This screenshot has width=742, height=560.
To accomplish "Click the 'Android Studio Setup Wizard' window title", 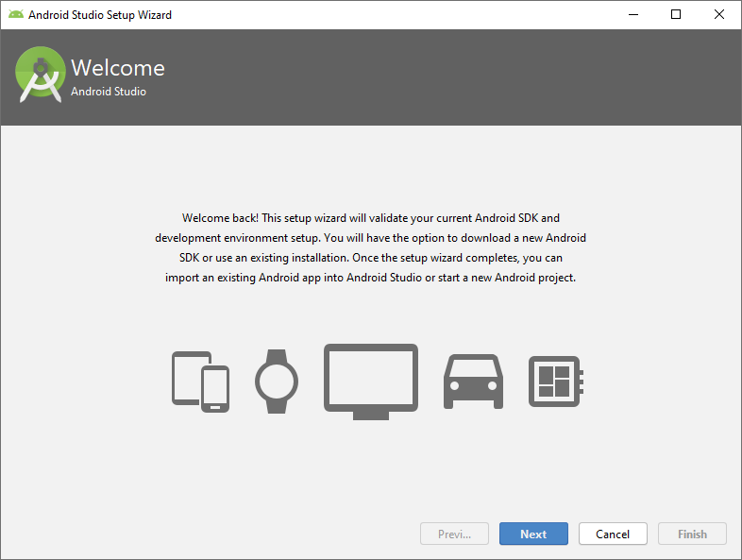I will coord(100,15).
